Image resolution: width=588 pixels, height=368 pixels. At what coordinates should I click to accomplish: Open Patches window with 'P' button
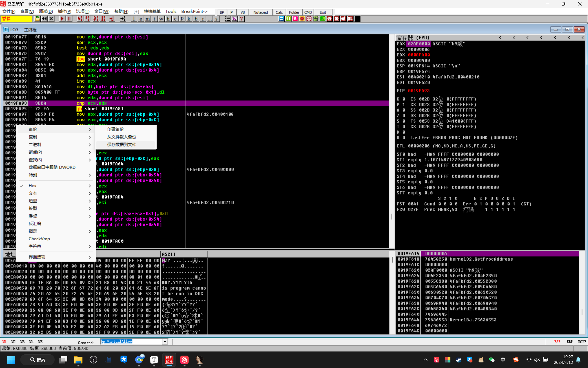click(x=182, y=19)
